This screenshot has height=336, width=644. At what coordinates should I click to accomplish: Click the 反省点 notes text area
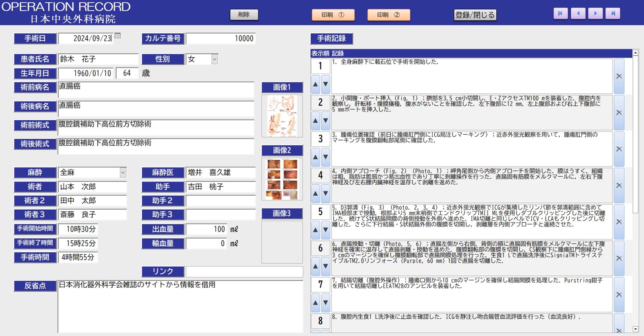pyautogui.click(x=180, y=306)
